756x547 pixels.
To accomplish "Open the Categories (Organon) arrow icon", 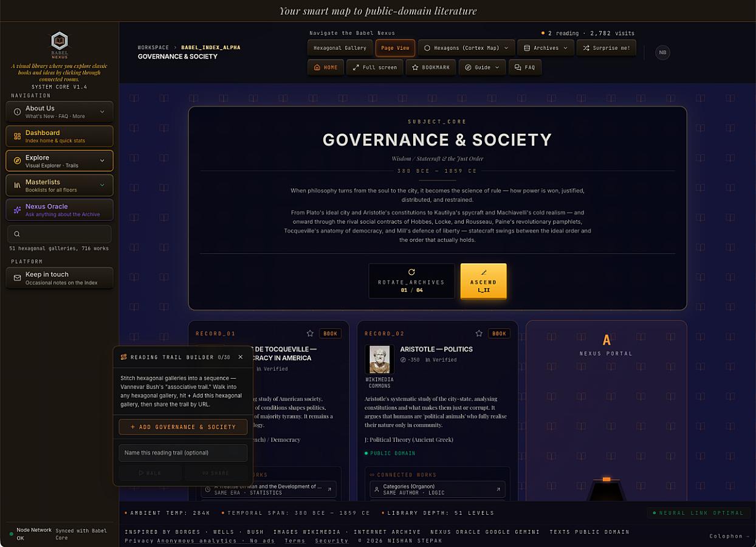I will click(x=498, y=489).
